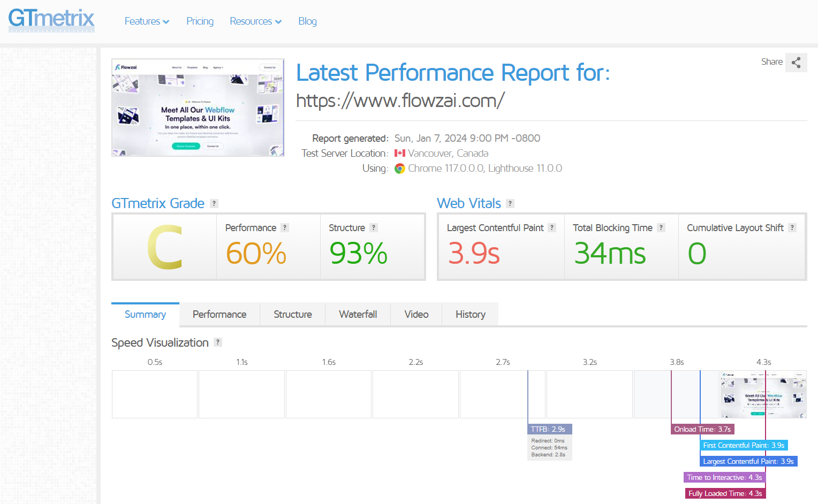Open the Features dropdown menu
Image resolution: width=818 pixels, height=504 pixels.
(x=147, y=21)
